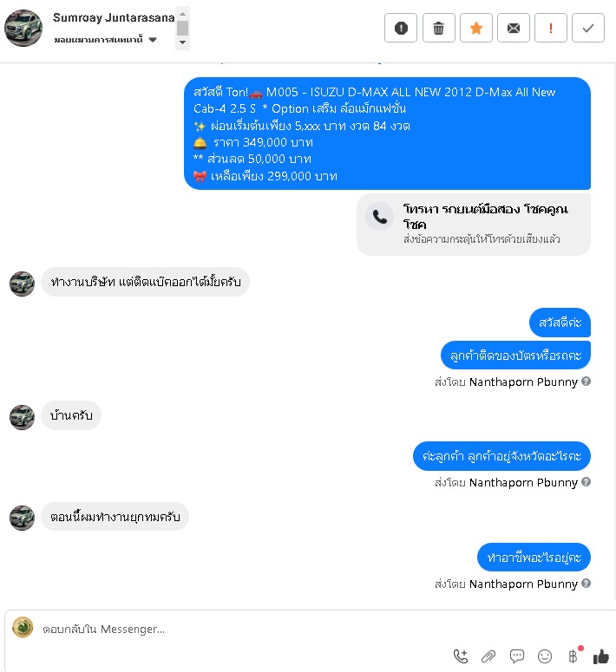Mark conversation unread with envelope icon
Screen dimensions: 616x672
(x=514, y=29)
